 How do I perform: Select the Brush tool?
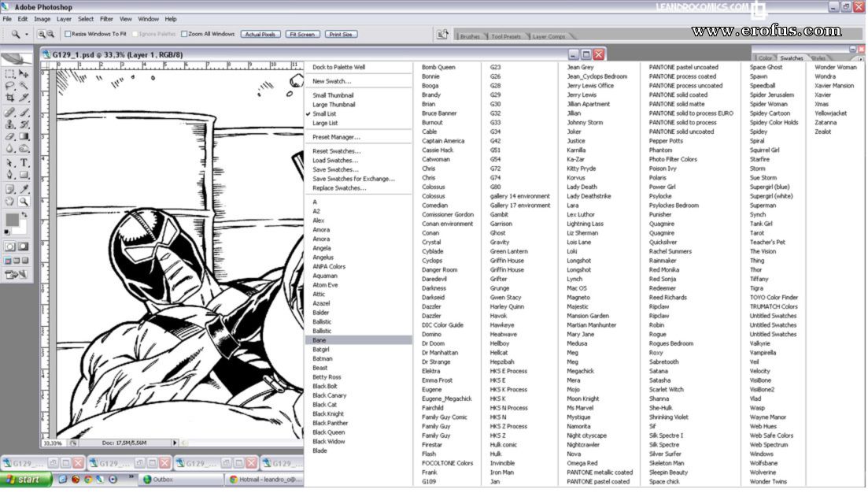click(x=24, y=113)
